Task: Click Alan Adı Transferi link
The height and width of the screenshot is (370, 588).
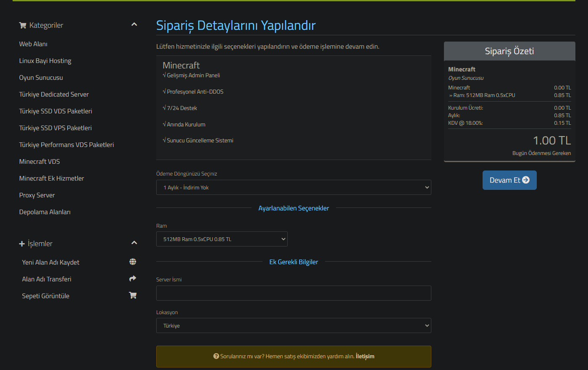Action: coord(47,279)
